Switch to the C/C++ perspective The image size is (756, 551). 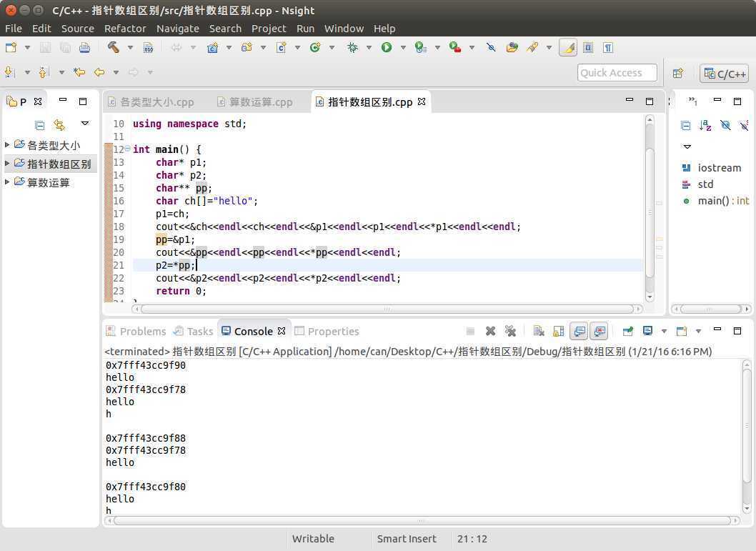coord(724,74)
